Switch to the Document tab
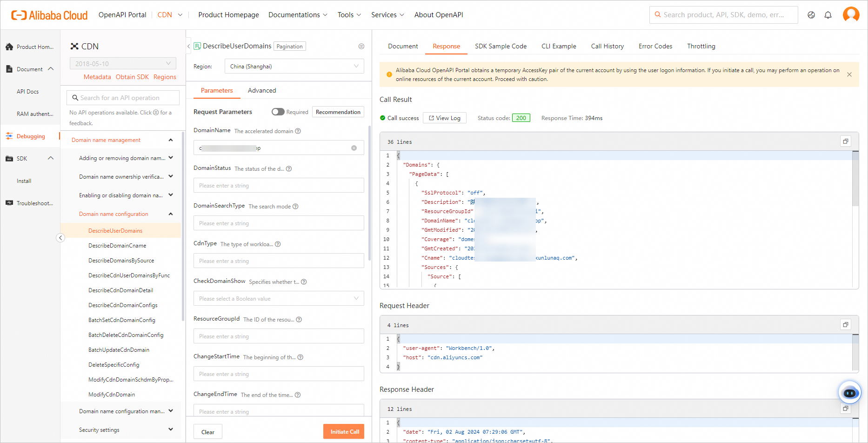Image resolution: width=868 pixels, height=443 pixels. pyautogui.click(x=403, y=46)
